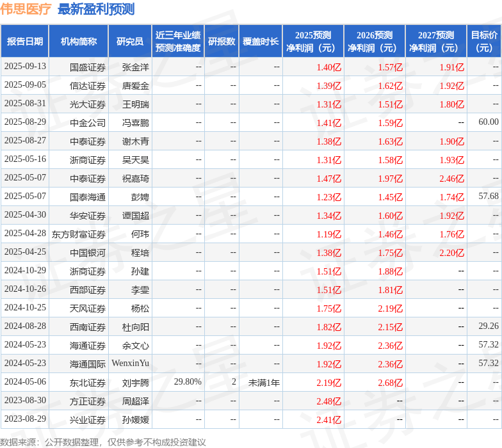Viewport: 502px width, 448px height.
Task: Click the 机构简称 column header
Action: coord(78,41)
